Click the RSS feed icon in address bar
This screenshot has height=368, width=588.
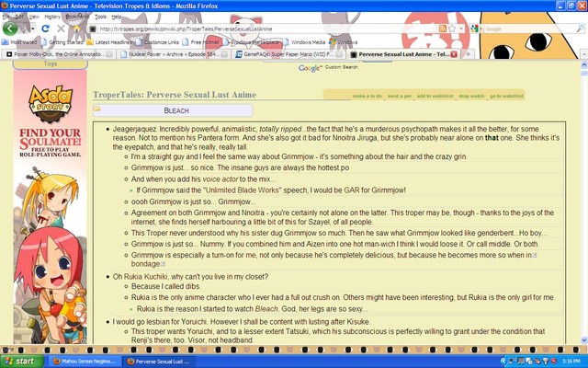443,29
